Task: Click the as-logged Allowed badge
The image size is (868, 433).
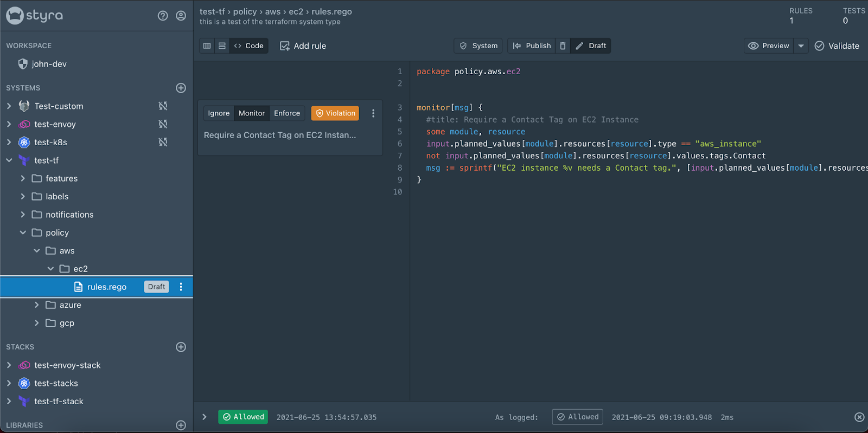Action: (x=578, y=417)
